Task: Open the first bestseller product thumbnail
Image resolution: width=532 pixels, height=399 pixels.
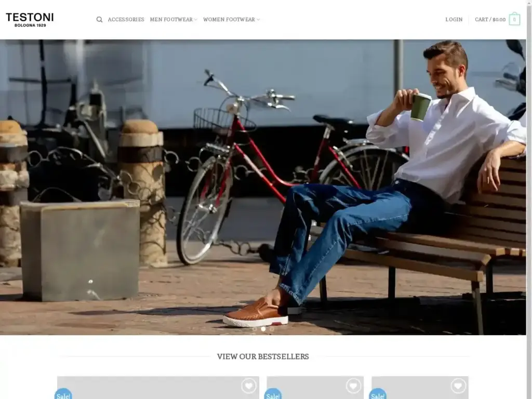Action: point(156,389)
